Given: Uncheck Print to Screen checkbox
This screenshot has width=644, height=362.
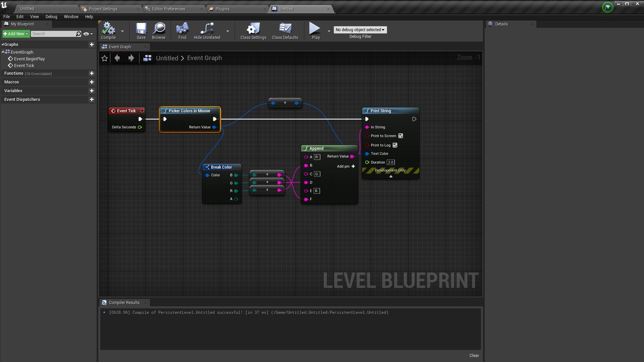Looking at the screenshot, I should (x=400, y=136).
